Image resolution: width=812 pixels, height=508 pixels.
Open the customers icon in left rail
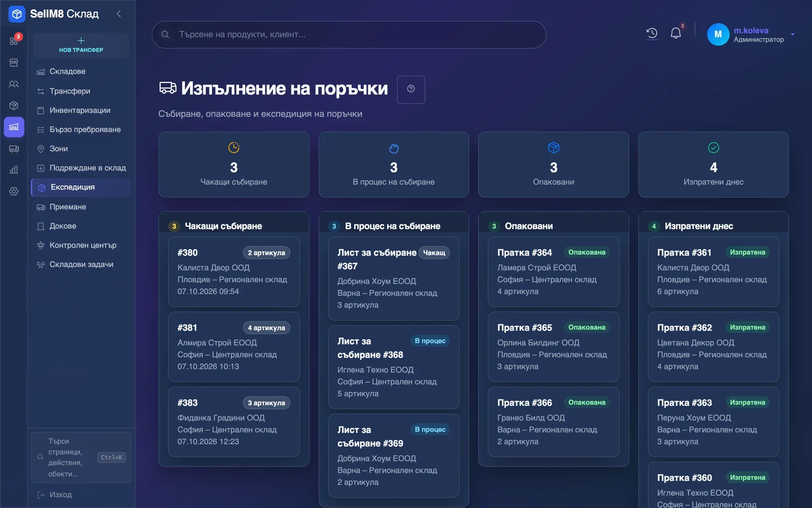pyautogui.click(x=14, y=84)
